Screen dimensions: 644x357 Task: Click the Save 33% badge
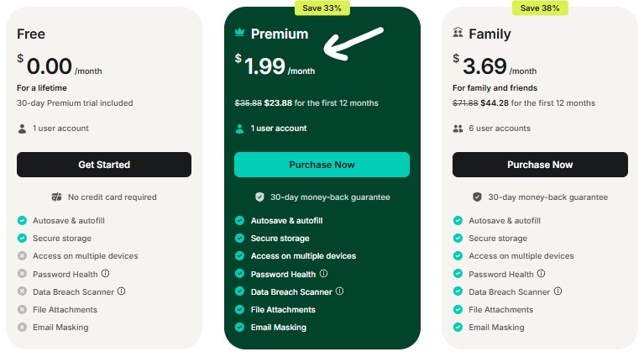click(322, 8)
